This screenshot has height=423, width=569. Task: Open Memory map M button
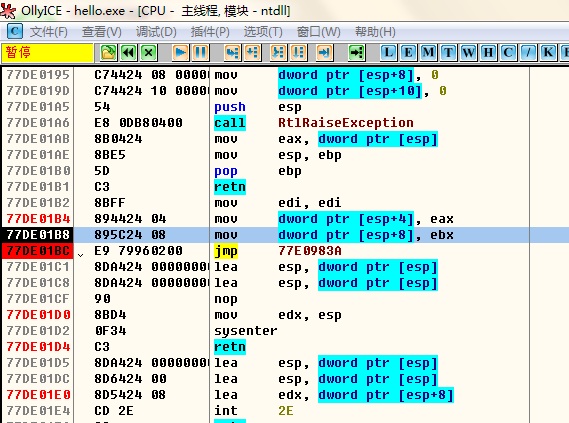click(x=429, y=53)
